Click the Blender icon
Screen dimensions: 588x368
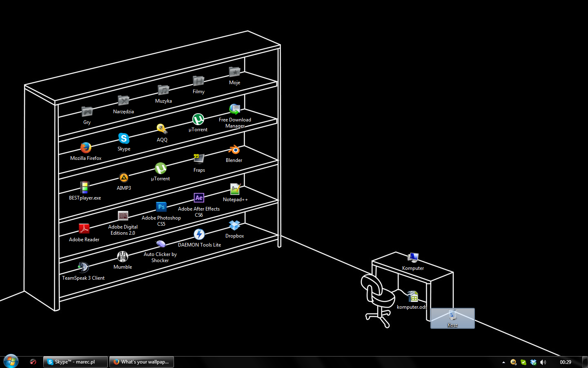tap(234, 150)
